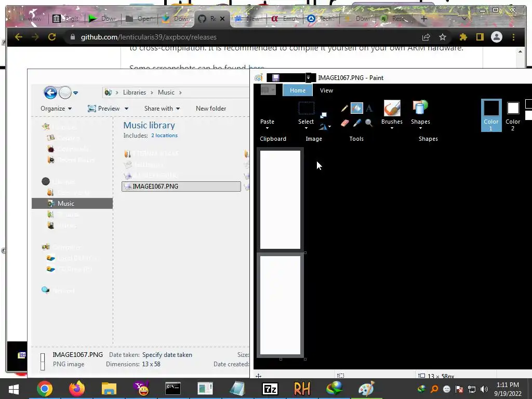Switch to the Digit browser tab
532x399 pixels.
click(x=66, y=19)
